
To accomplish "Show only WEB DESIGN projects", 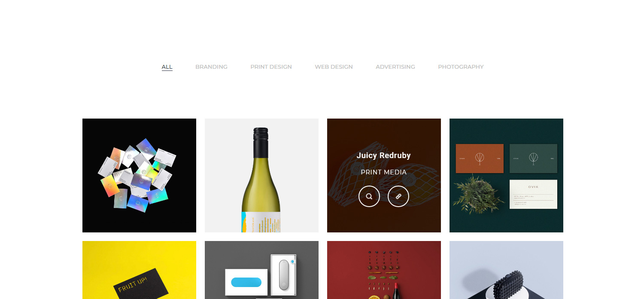I will pos(334,67).
